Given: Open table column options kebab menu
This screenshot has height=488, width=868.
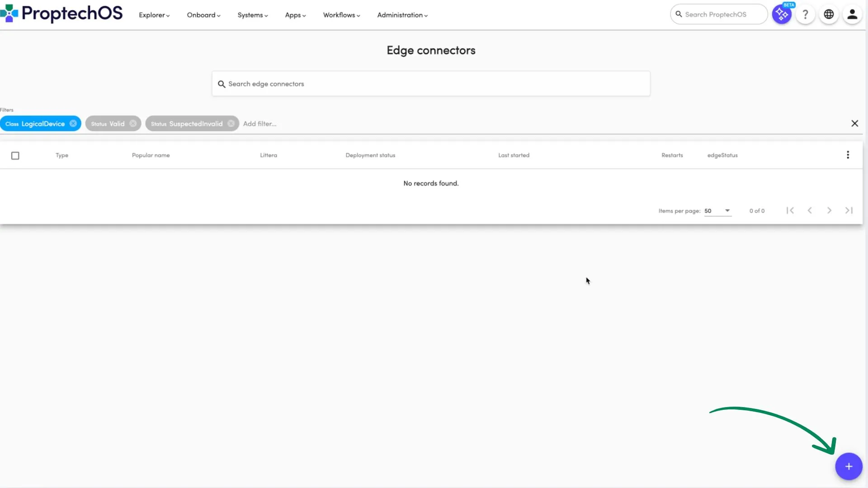Looking at the screenshot, I should 848,155.
